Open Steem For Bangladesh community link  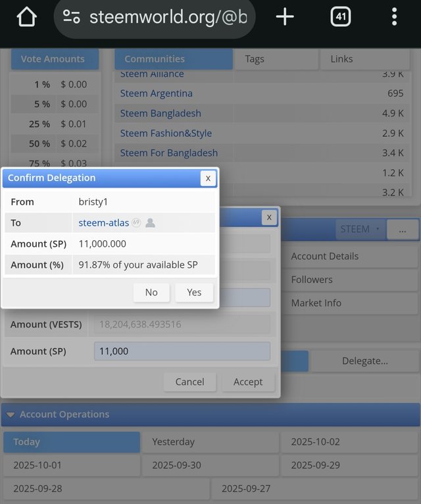click(x=168, y=153)
